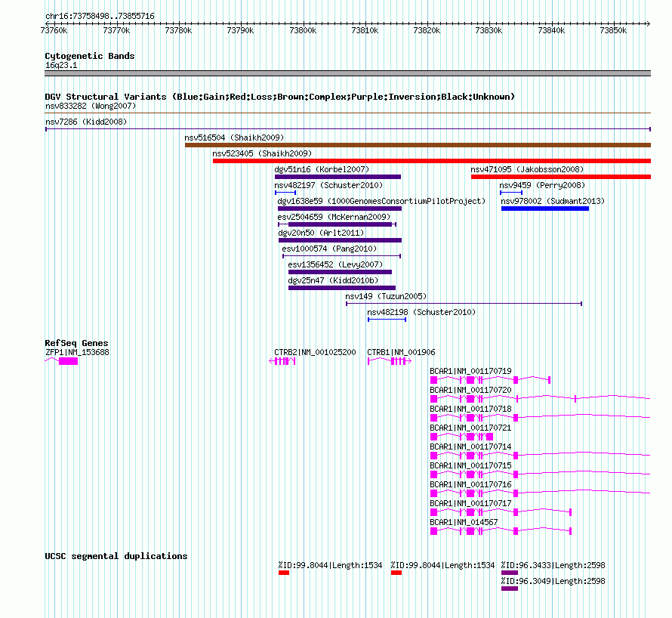Click the 73800k ruler position marker
The height and width of the screenshot is (618, 672).
(303, 30)
